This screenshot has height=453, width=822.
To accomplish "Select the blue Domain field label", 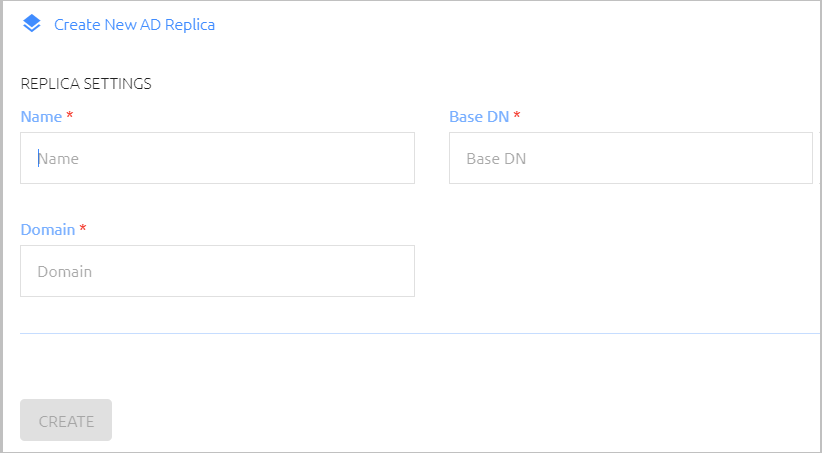I will pos(48,230).
